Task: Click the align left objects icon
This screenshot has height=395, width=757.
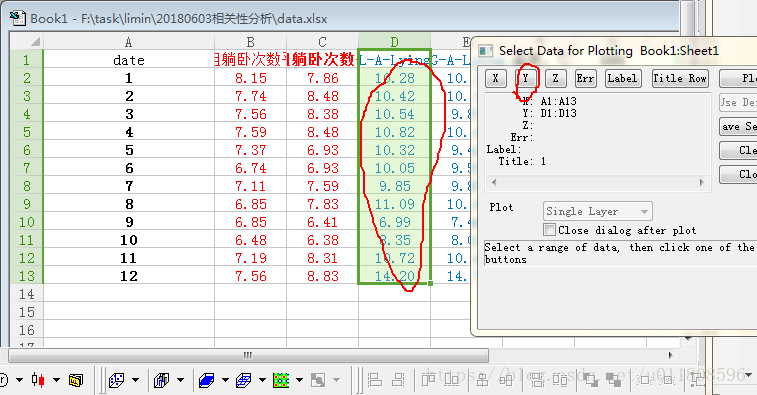Action: coord(375,380)
